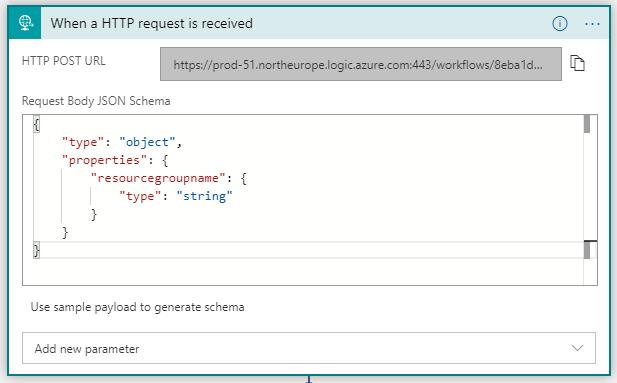Click the schema editor vertical scrollbar thumb

(x=587, y=124)
